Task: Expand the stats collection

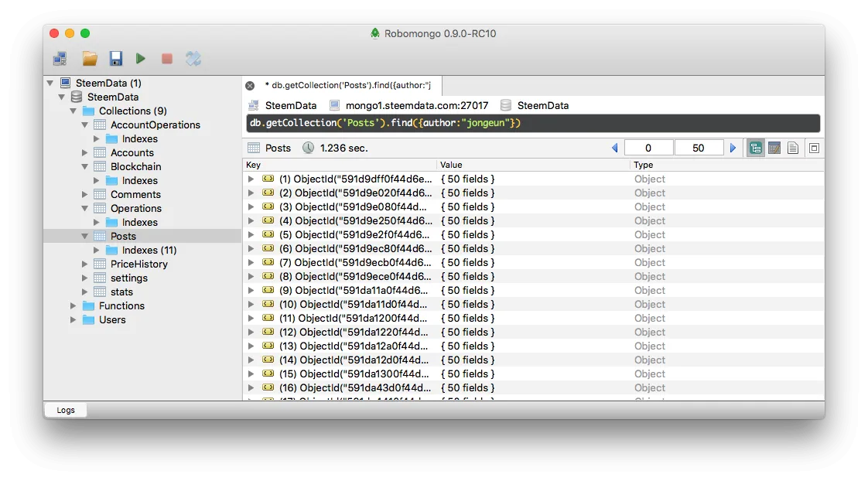Action: coord(84,292)
